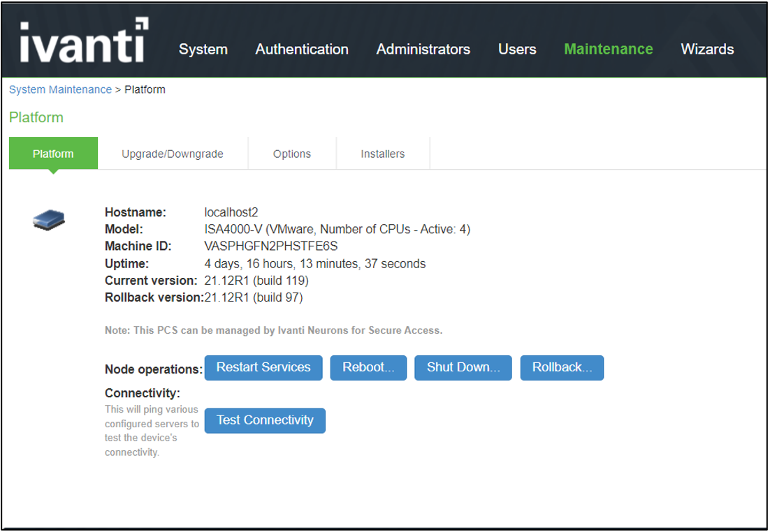Switch to the Options tab

click(x=292, y=154)
